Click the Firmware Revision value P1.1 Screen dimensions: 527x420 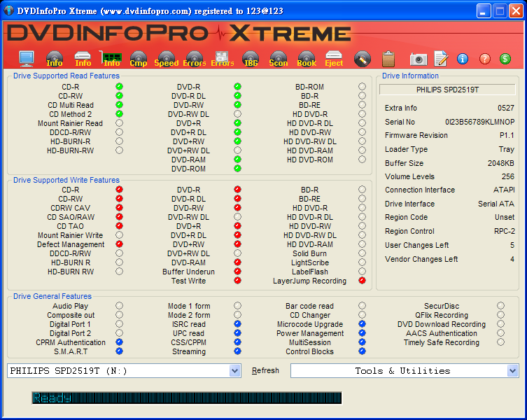click(507, 135)
